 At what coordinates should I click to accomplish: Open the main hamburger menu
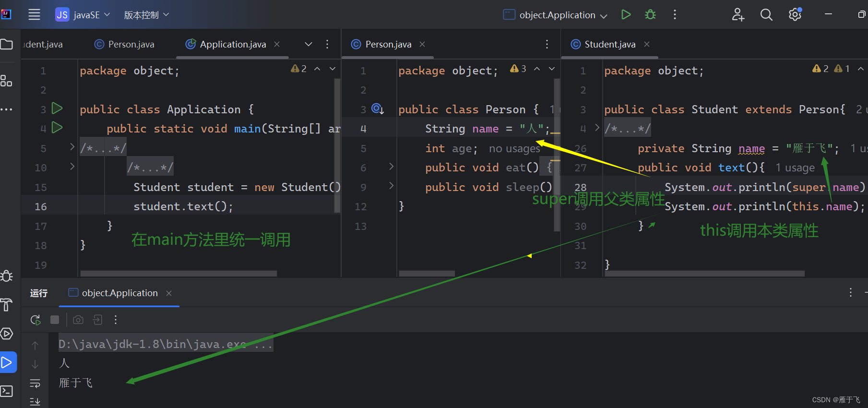34,14
